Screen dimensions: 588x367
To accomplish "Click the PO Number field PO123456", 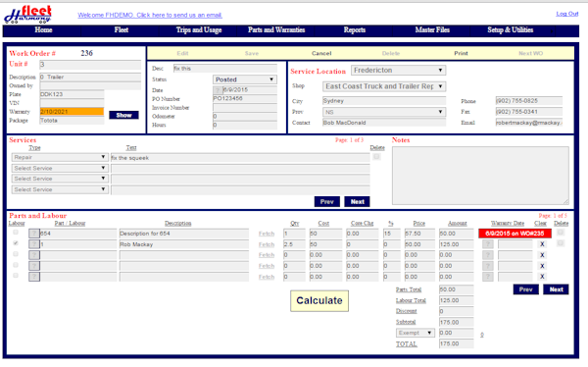I will [245, 98].
